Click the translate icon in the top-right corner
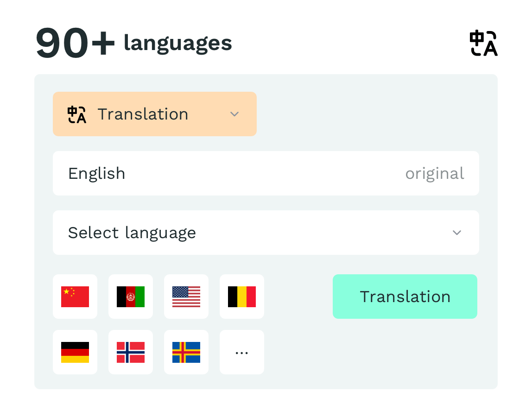The width and height of the screenshot is (532, 417). [483, 44]
